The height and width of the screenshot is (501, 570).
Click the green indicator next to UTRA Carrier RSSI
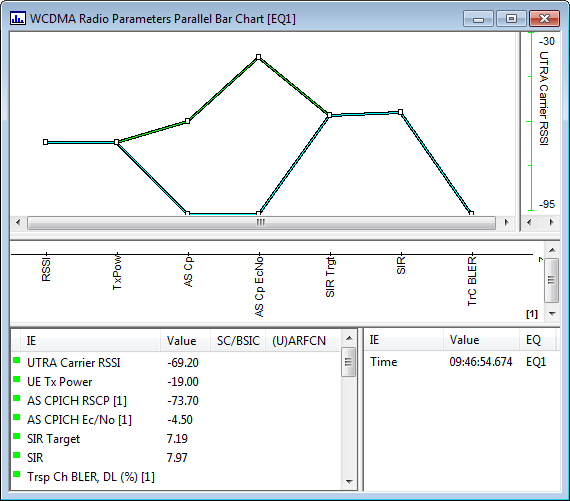16,360
